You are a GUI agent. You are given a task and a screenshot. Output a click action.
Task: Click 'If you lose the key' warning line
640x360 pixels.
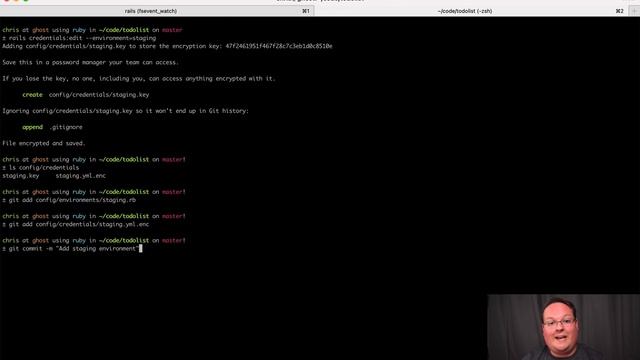point(139,78)
